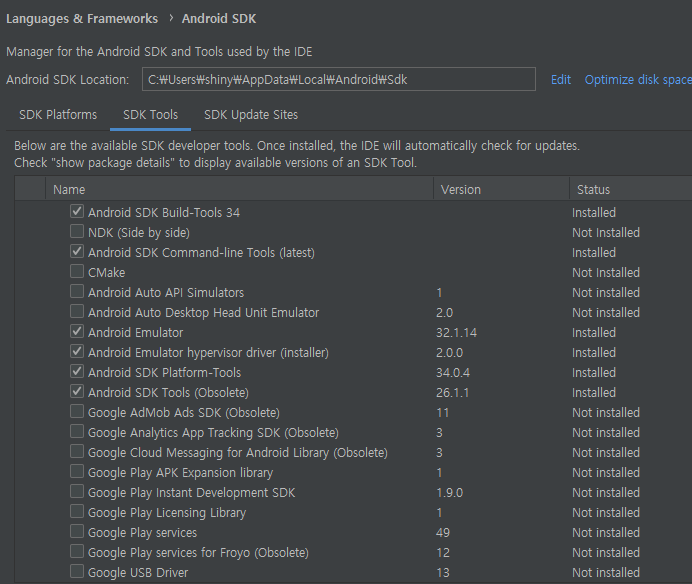692x584 pixels.
Task: Select the Google USB Driver row label
Action: tap(138, 573)
